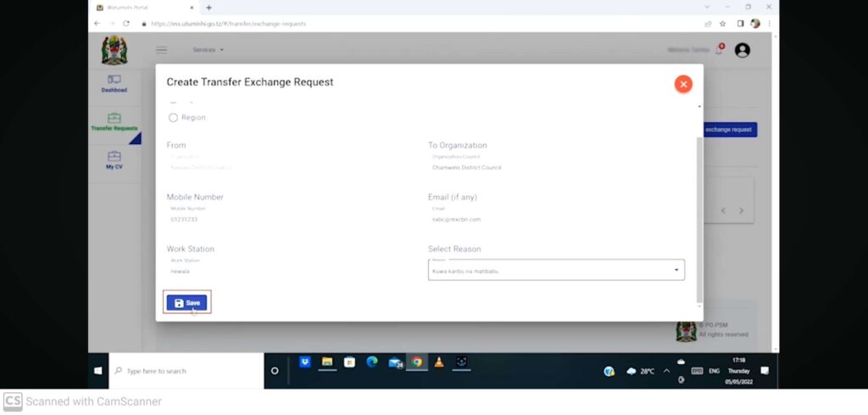Close the Create Transfer Exchange Request dialog

coord(683,83)
